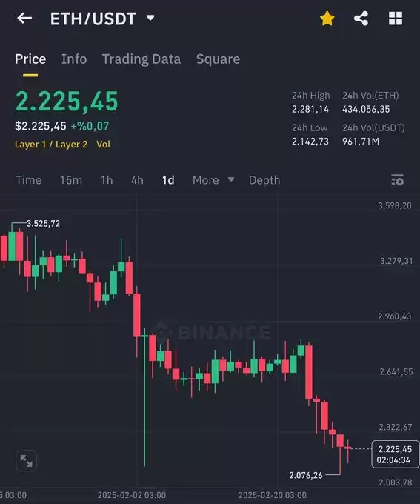
Task: Tap the Vol tag link
Action: 104,144
